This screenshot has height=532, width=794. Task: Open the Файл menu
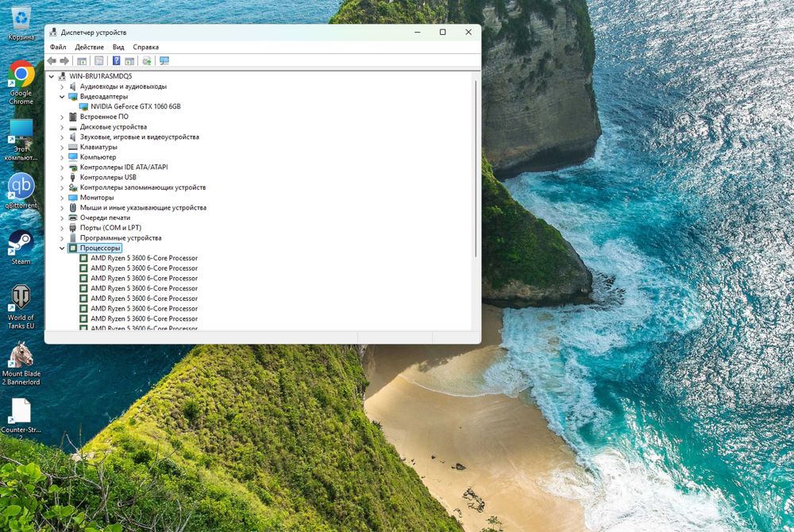(x=58, y=47)
